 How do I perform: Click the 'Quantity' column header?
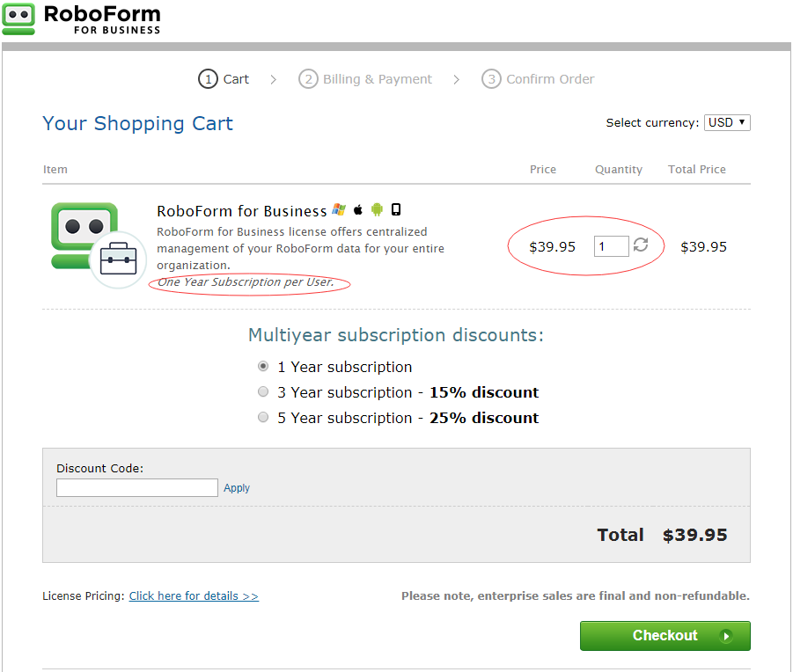(619, 170)
